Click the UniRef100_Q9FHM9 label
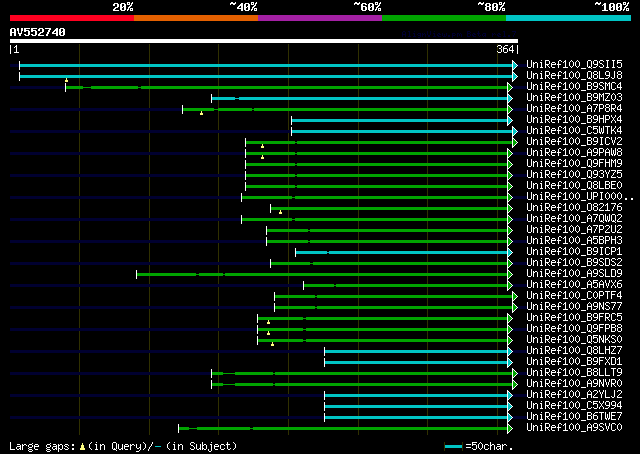The image size is (640, 454). coord(574,164)
